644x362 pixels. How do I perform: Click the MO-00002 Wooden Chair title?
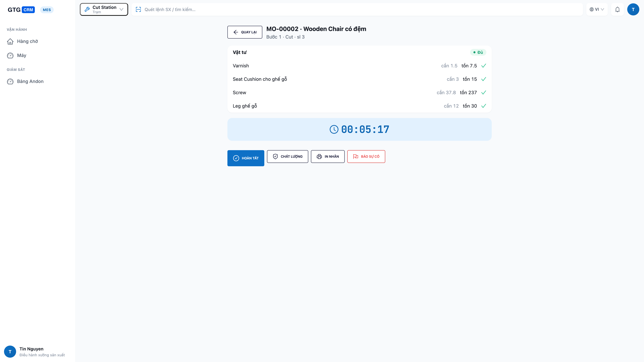pos(316,29)
